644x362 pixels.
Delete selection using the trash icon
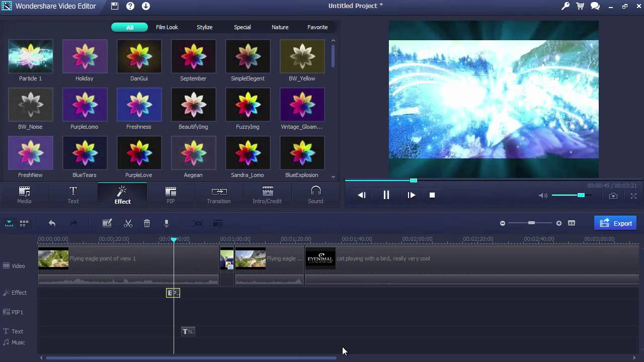147,223
